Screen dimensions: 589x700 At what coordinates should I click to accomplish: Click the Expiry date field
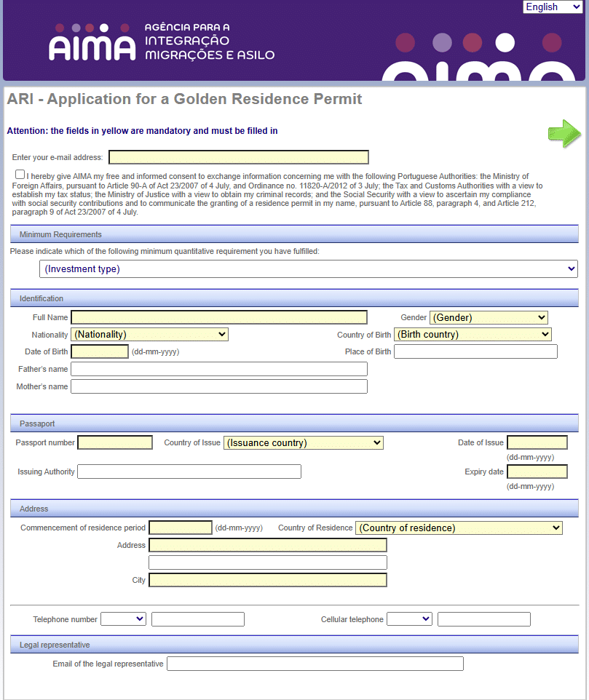click(537, 472)
